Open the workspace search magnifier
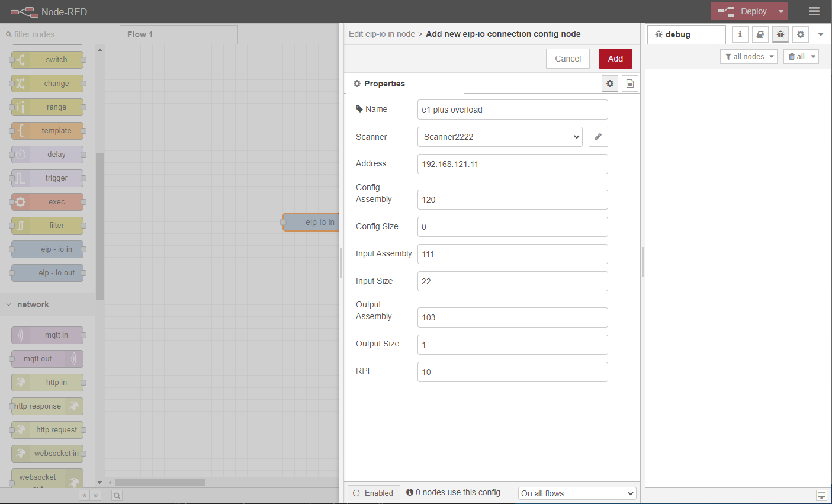The image size is (832, 504). point(117,496)
